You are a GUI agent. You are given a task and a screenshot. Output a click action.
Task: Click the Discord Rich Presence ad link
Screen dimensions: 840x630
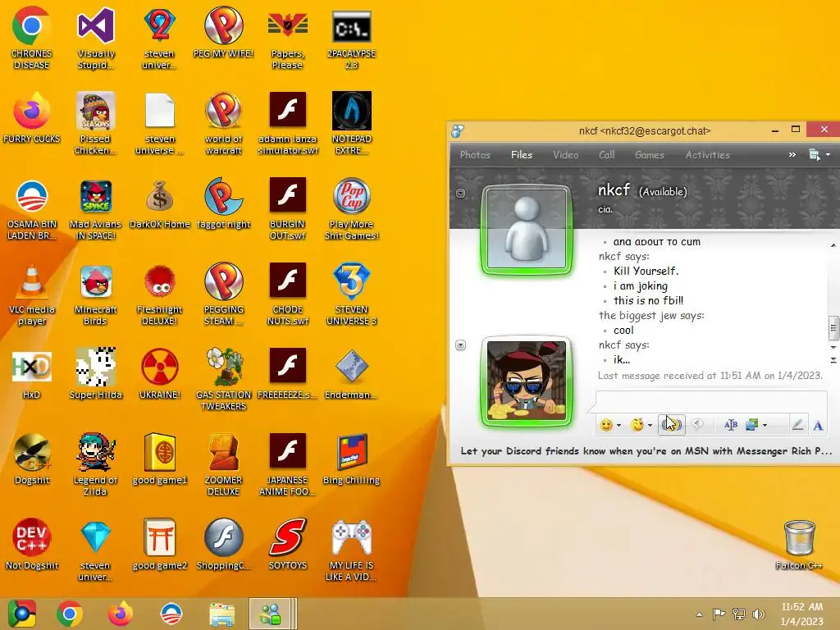coord(646,451)
